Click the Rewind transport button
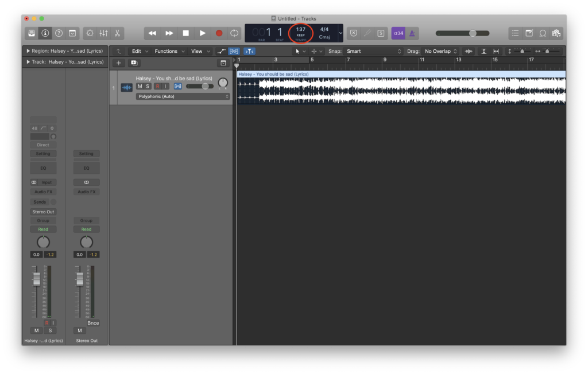The width and height of the screenshot is (588, 374). point(152,33)
